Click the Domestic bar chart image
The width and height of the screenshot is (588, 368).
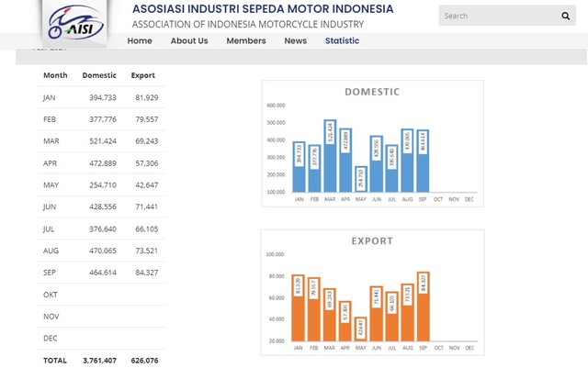[x=372, y=143]
